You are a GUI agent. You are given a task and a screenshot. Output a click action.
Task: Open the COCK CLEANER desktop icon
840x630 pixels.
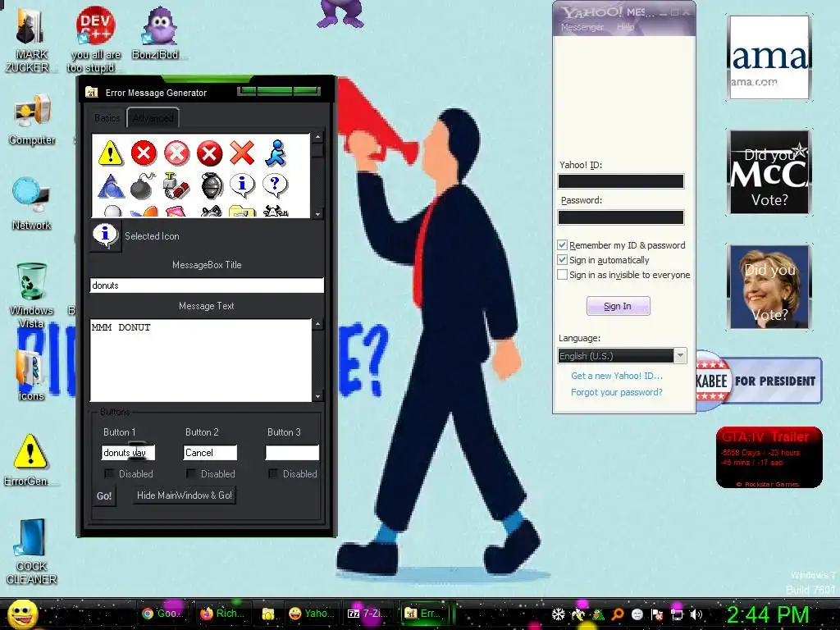coord(31,552)
